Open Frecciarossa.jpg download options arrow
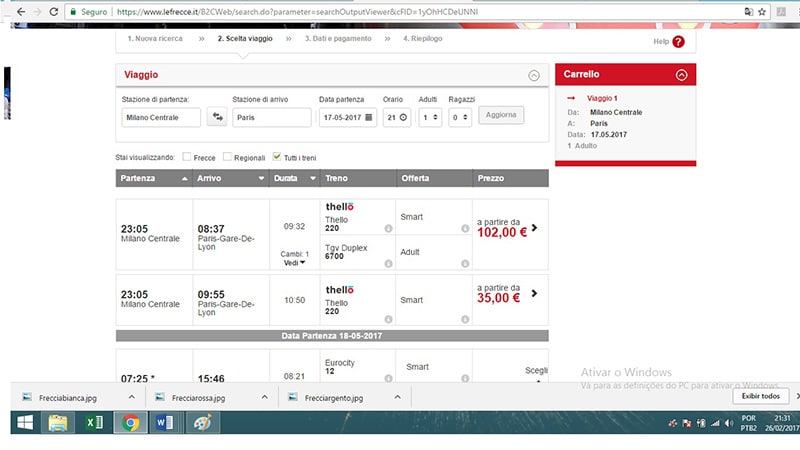This screenshot has height=450, width=800. [x=264, y=397]
